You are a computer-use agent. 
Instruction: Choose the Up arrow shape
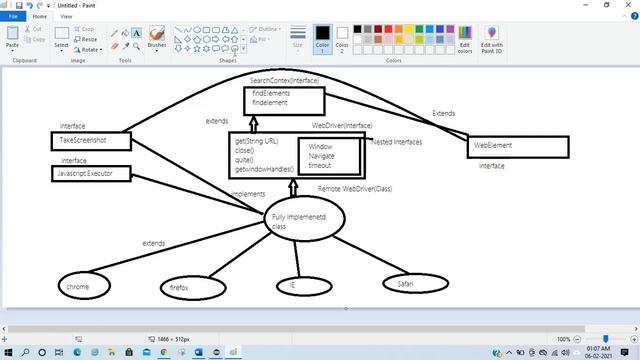coord(234,40)
